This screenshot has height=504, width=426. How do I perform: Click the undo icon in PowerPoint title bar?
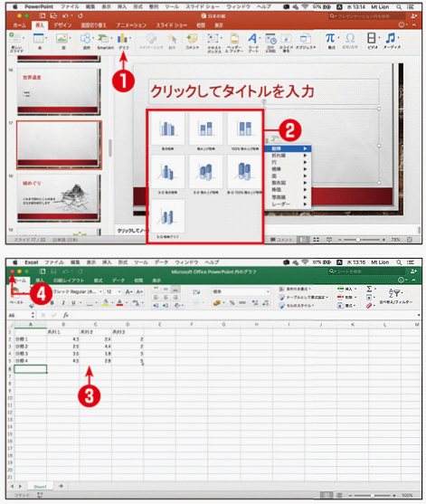tap(65, 15)
